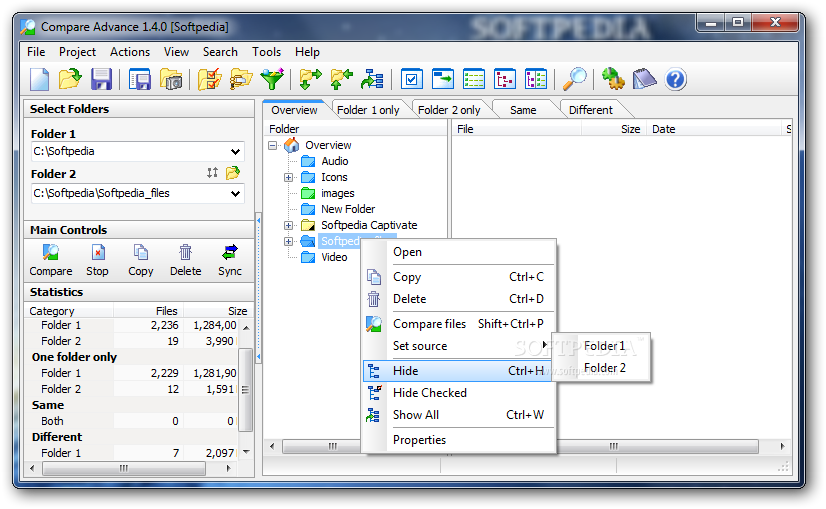This screenshot has width=826, height=509.
Task: Swap folders using the up-down arrows icon
Action: click(212, 173)
